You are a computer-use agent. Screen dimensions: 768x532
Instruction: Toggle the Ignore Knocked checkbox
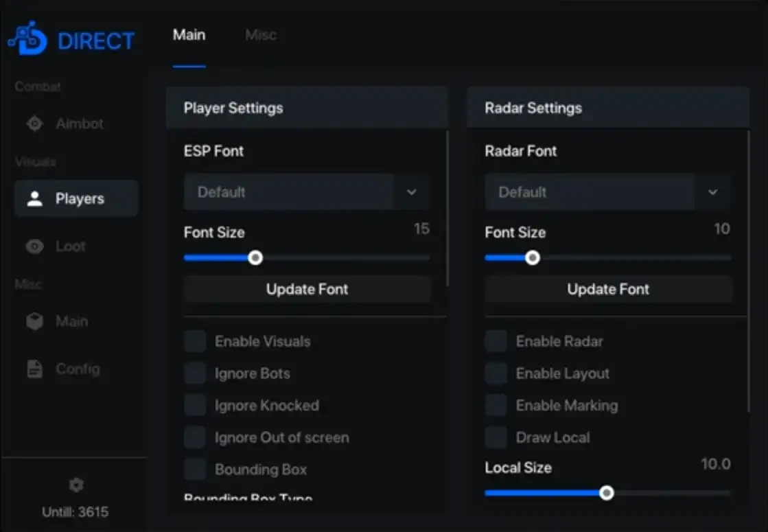point(196,406)
